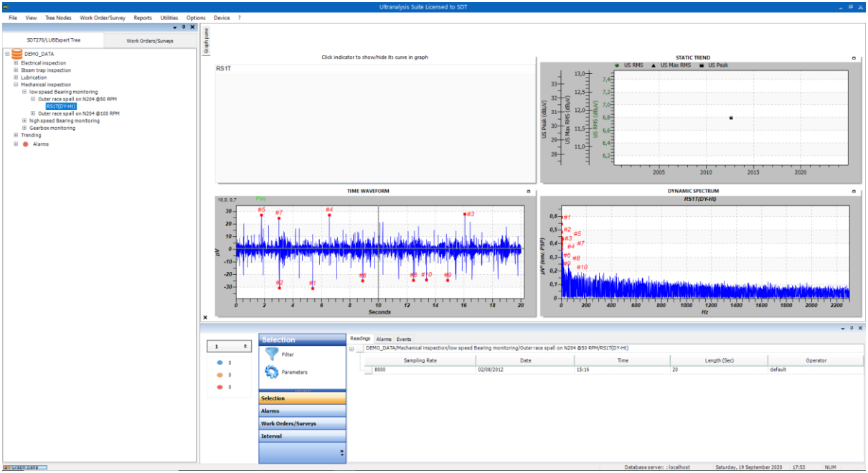
Task: Switch to the Alarms tab in readings pane
Action: (x=385, y=339)
